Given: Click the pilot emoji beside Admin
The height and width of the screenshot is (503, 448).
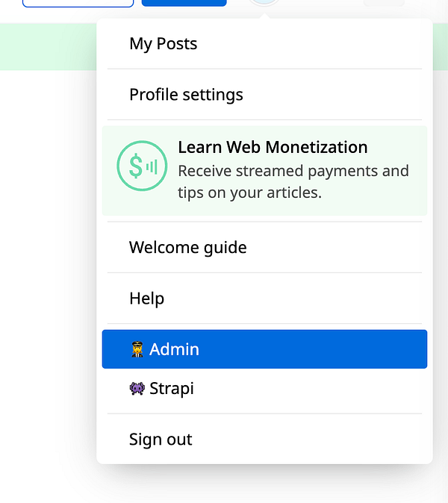Looking at the screenshot, I should point(137,349).
